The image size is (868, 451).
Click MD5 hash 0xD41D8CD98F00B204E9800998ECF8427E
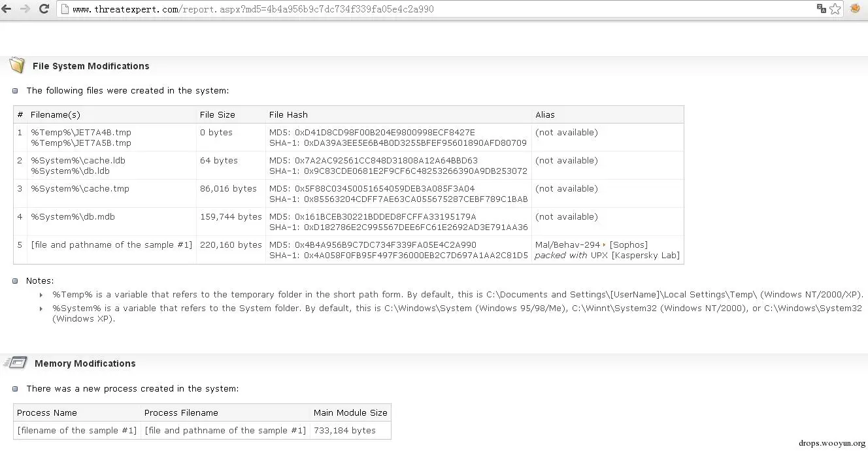[372, 133]
